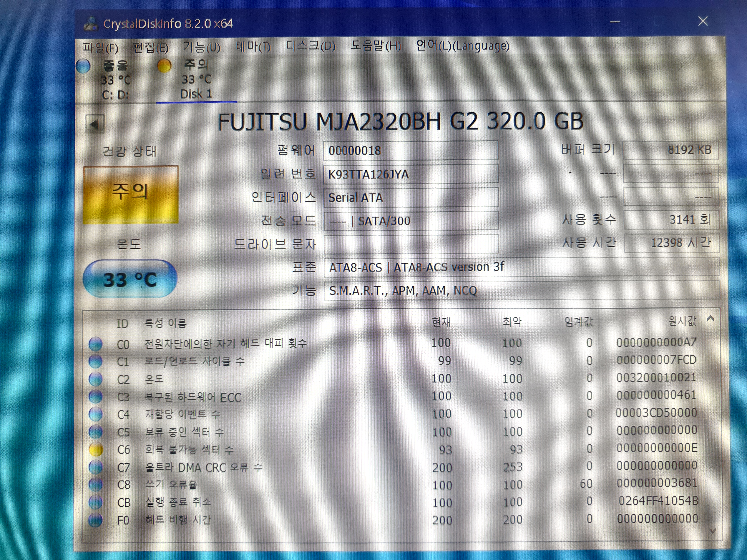Image resolution: width=747 pixels, height=560 pixels.
Task: Click status circle icon for C5 row
Action: point(95,432)
